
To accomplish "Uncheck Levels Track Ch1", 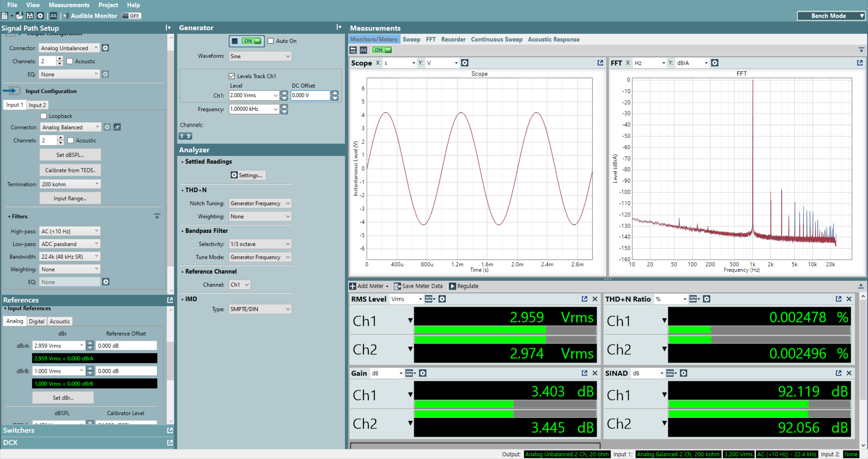I will (x=232, y=76).
